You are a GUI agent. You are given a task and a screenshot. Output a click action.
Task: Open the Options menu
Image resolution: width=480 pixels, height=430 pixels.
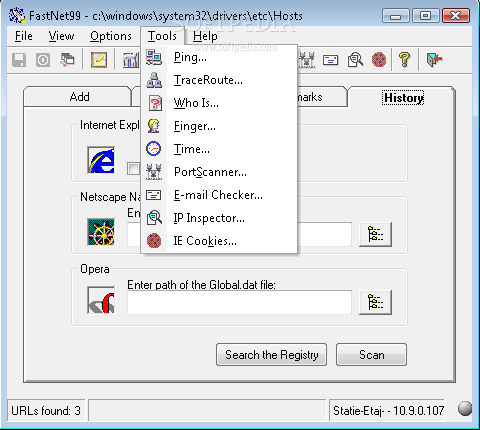coord(111,36)
